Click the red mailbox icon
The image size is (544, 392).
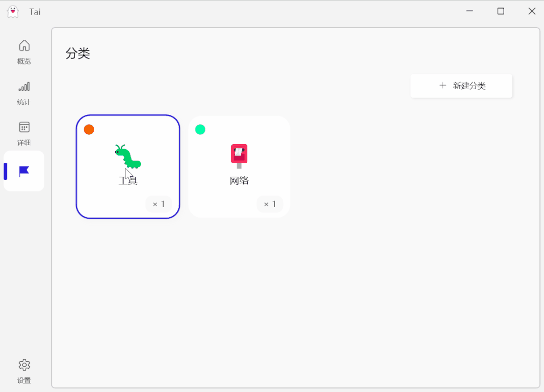[239, 156]
